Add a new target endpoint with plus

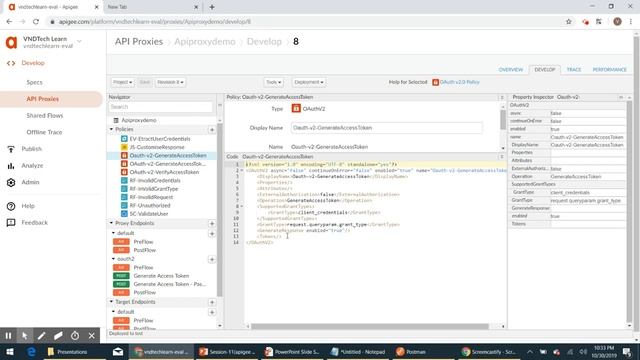pyautogui.click(x=212, y=302)
